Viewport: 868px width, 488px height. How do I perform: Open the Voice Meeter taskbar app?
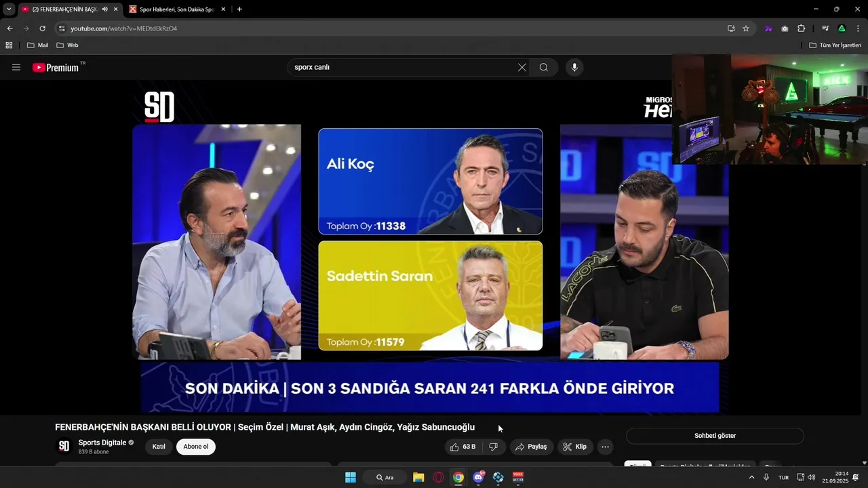518,477
